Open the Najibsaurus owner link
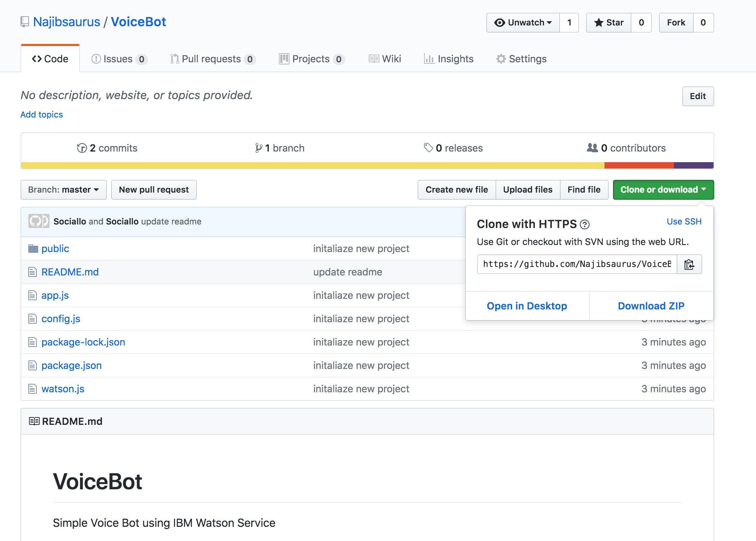The height and width of the screenshot is (541, 756). point(67,22)
